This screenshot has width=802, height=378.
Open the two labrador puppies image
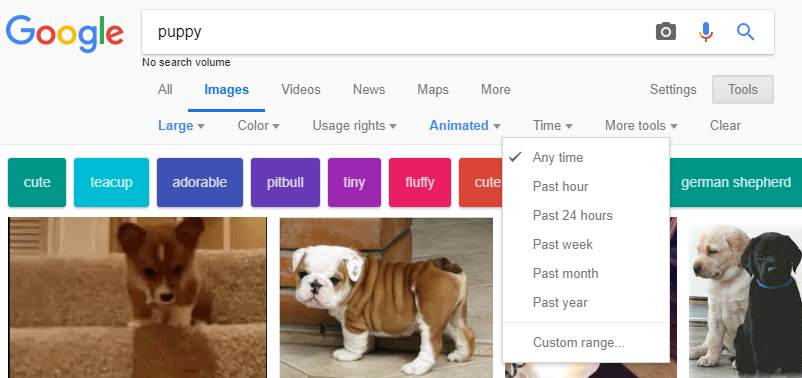tap(745, 301)
